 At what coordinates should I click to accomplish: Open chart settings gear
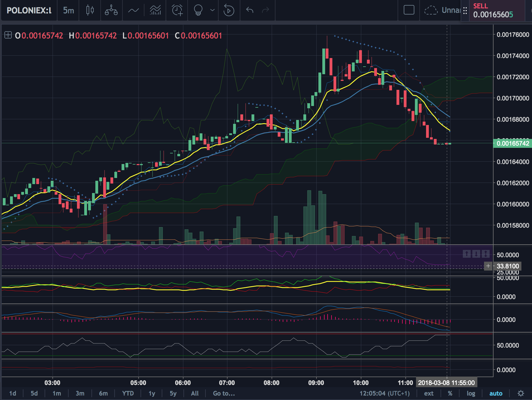pos(521,393)
